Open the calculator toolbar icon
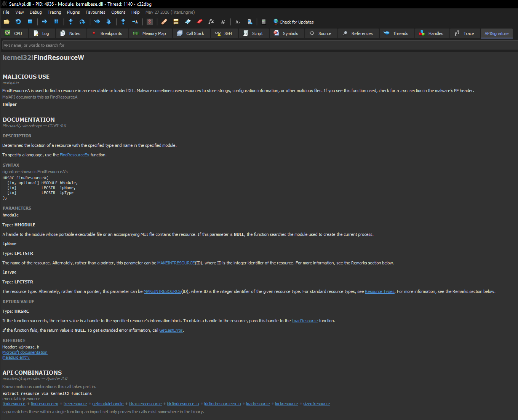The height and width of the screenshot is (420, 518). pyautogui.click(x=264, y=22)
